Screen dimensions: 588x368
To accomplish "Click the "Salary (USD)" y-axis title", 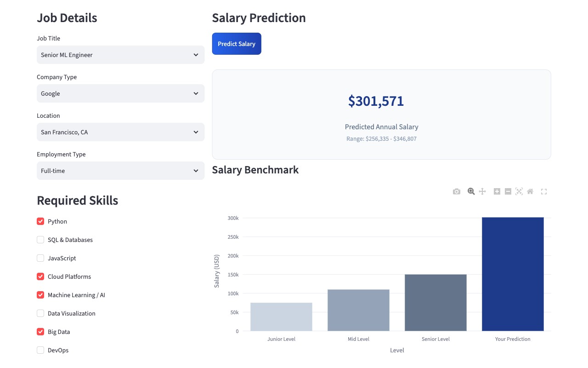I will (217, 271).
